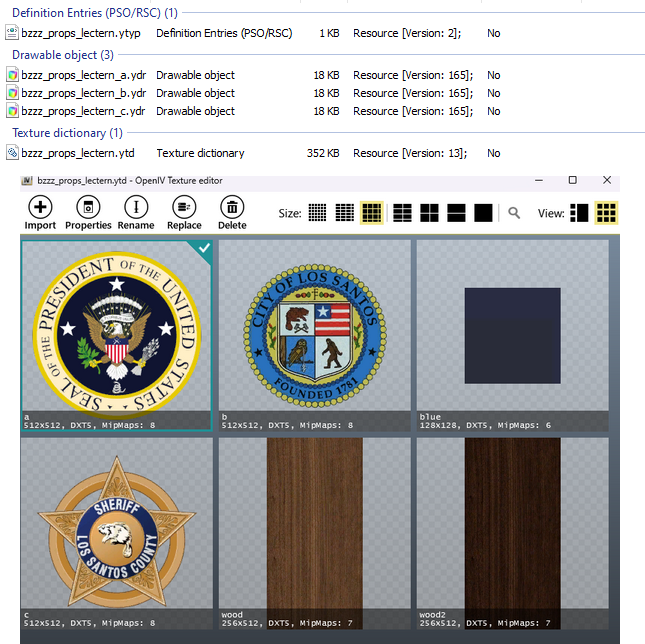Toggle the checkmark on texture a
This screenshot has width=645, height=644.
pos(204,248)
